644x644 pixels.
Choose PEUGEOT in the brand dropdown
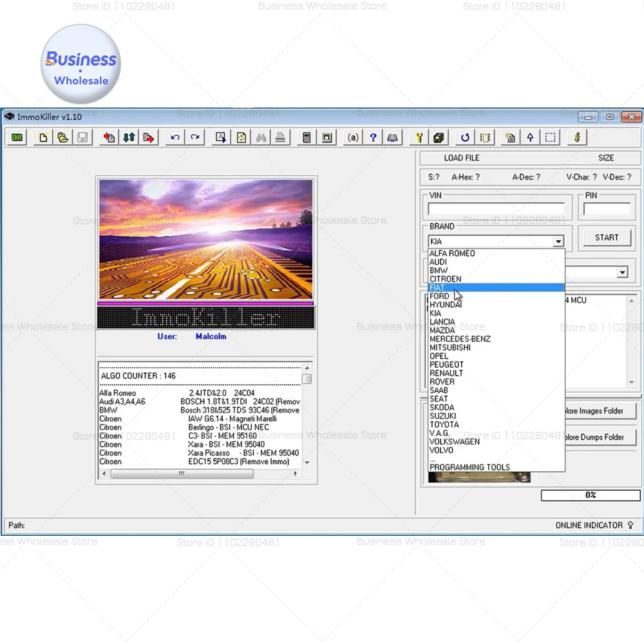tap(496, 365)
